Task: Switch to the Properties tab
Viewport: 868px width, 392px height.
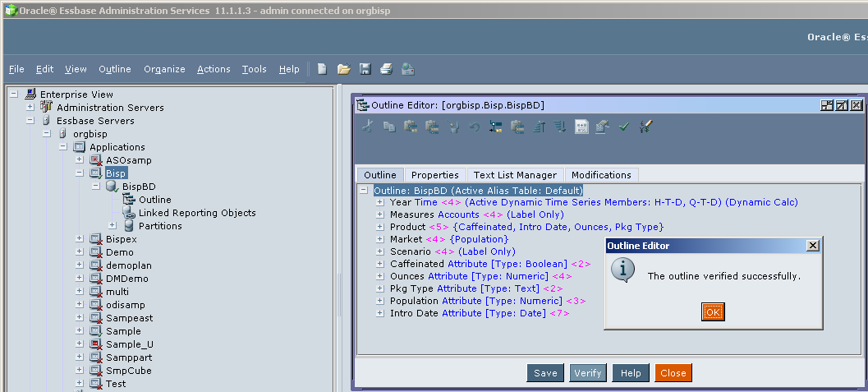Action: click(435, 175)
